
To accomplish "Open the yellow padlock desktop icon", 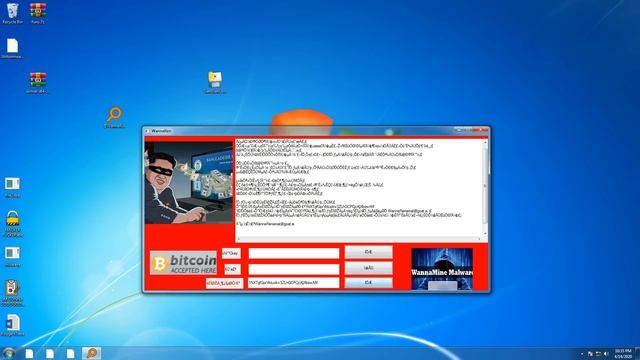I will tap(13, 223).
